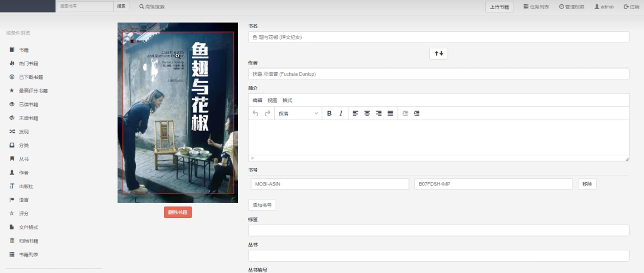Click the 搜索 search button

[121, 6]
